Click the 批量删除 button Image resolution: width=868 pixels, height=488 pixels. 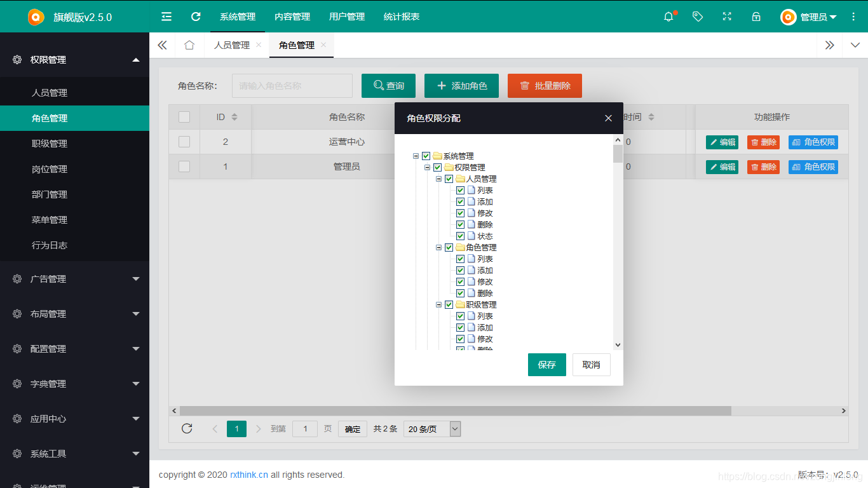coord(545,86)
